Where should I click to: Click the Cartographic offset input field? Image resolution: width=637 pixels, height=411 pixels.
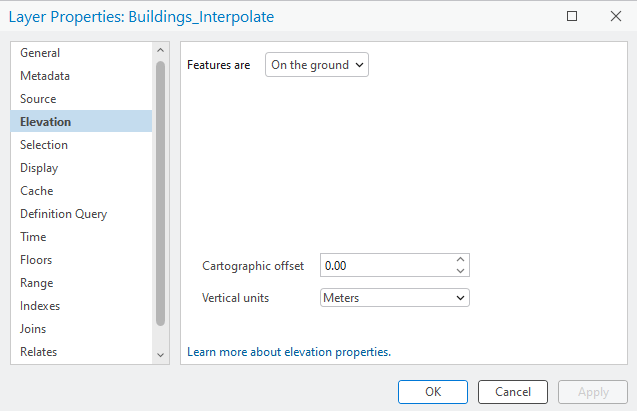(x=385, y=265)
